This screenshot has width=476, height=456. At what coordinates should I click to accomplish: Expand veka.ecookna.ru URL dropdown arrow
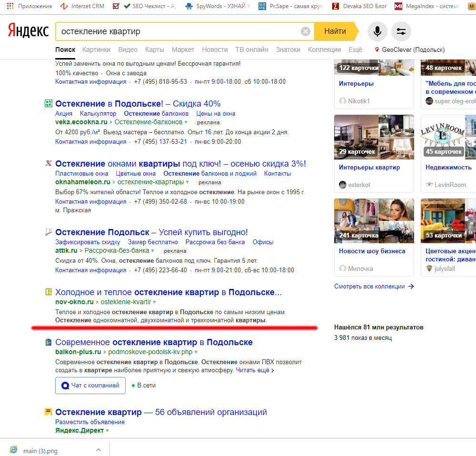[x=186, y=122]
